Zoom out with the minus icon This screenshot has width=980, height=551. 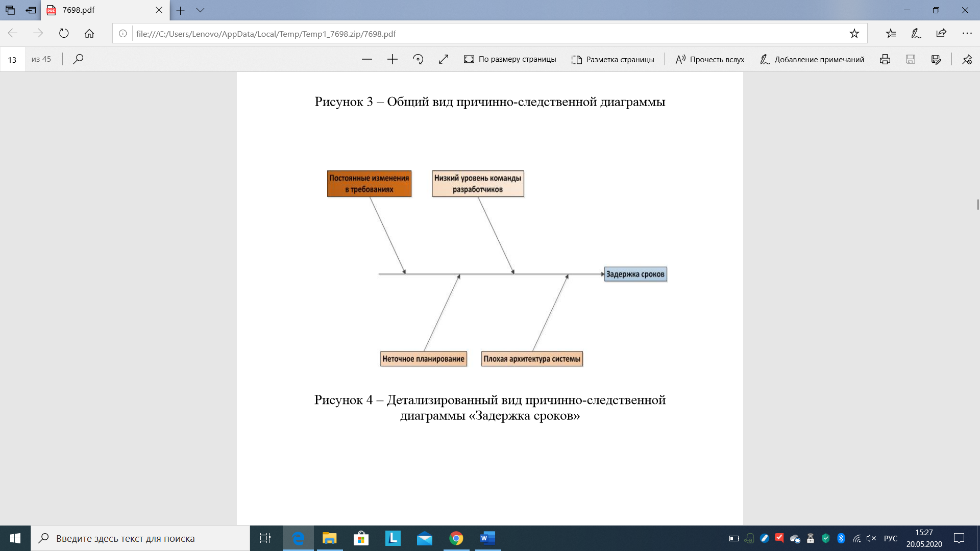point(366,59)
